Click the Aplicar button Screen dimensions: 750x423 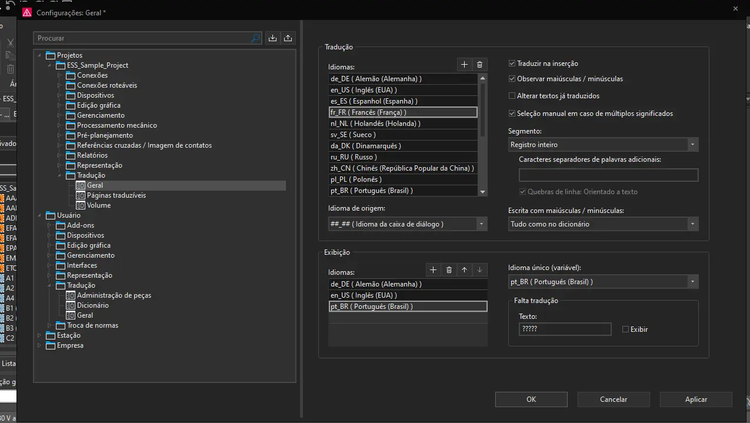696,399
